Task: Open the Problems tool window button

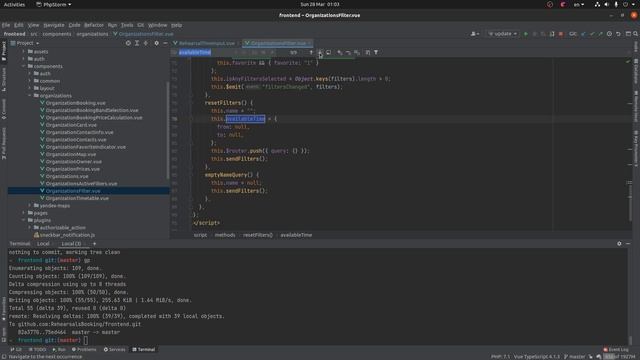Action: point(84,349)
